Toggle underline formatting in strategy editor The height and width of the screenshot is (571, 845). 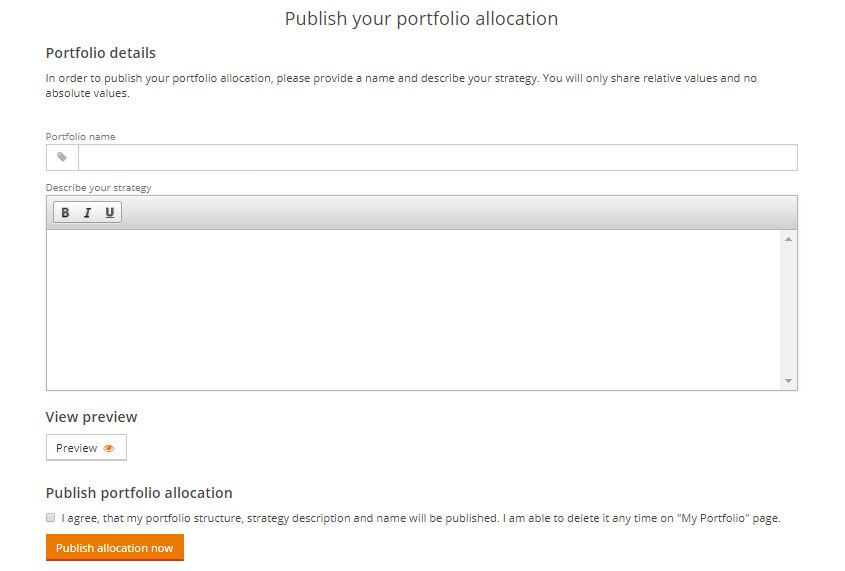[109, 213]
